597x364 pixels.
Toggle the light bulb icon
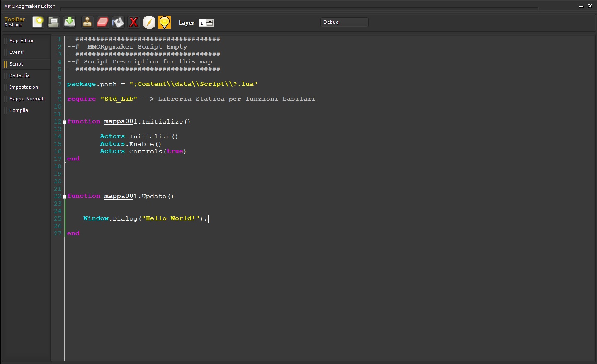pos(165,22)
